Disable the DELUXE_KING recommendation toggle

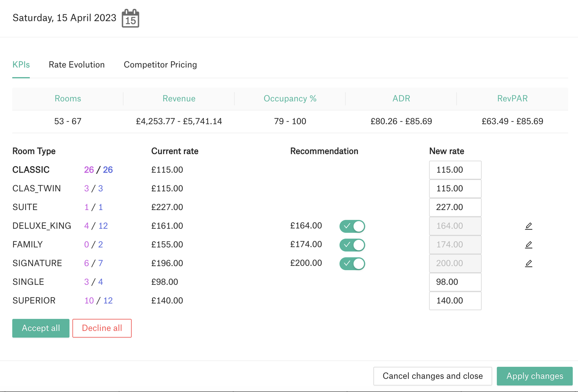click(x=352, y=226)
